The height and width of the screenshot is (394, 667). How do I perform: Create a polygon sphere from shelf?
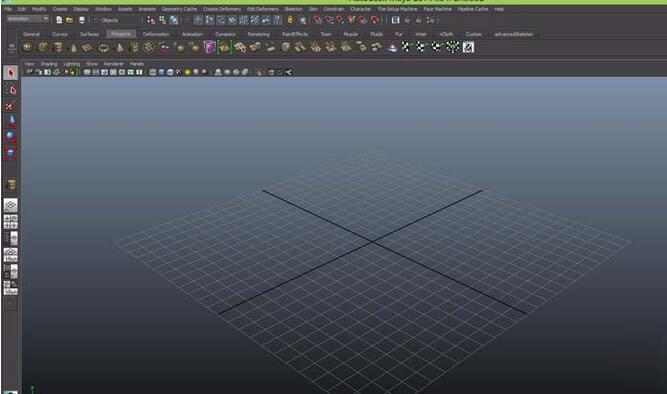[27, 47]
